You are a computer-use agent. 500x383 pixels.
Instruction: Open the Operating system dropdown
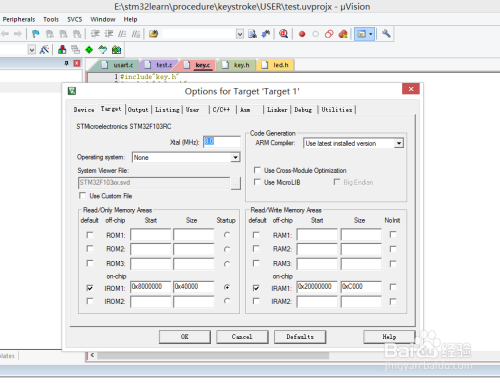[x=235, y=157]
